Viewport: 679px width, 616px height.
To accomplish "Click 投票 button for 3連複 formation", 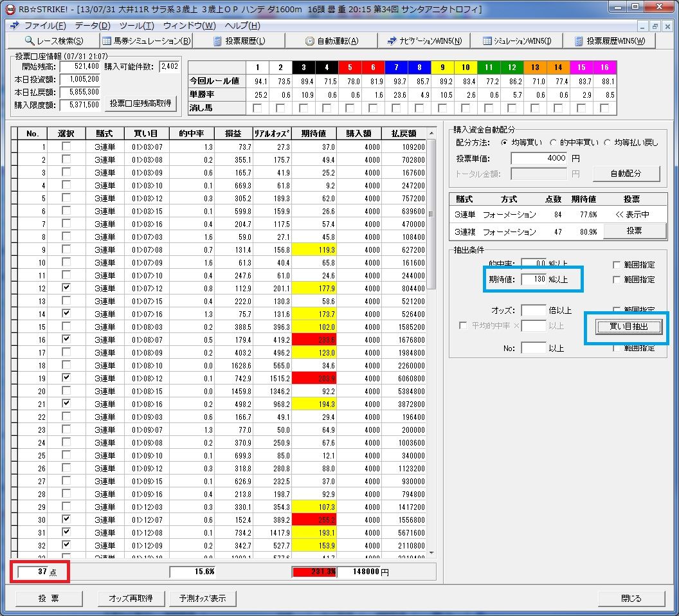I will pos(635,231).
